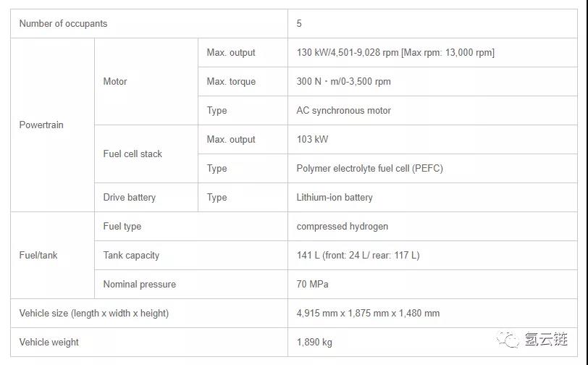Select the Number of occupants cell

coord(63,23)
